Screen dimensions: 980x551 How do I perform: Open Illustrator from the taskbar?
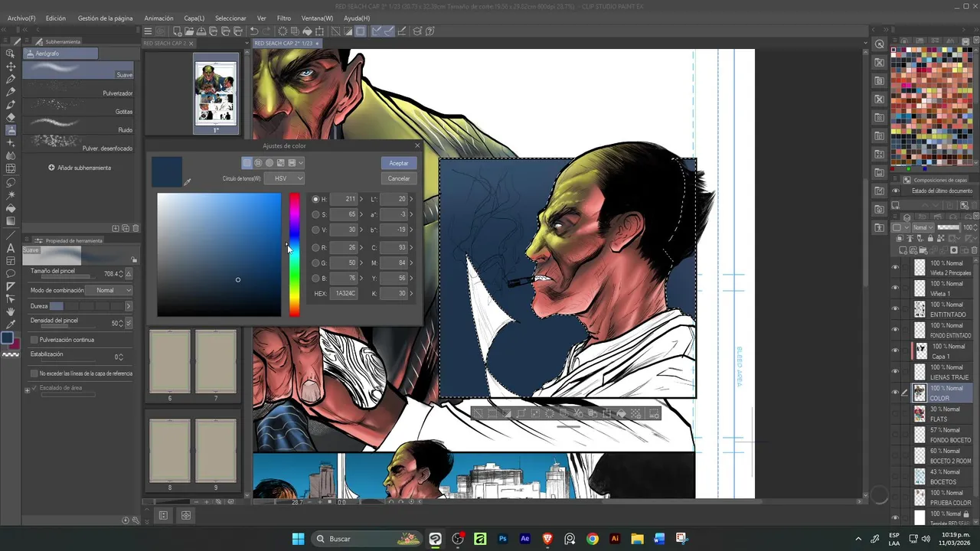[614, 539]
